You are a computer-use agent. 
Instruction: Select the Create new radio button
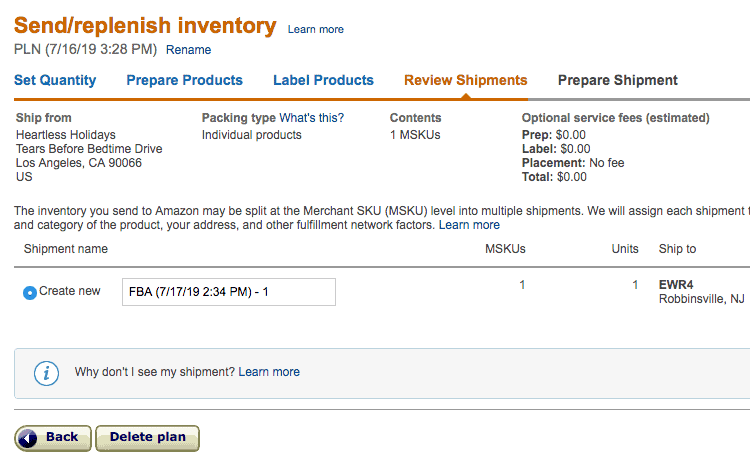30,292
